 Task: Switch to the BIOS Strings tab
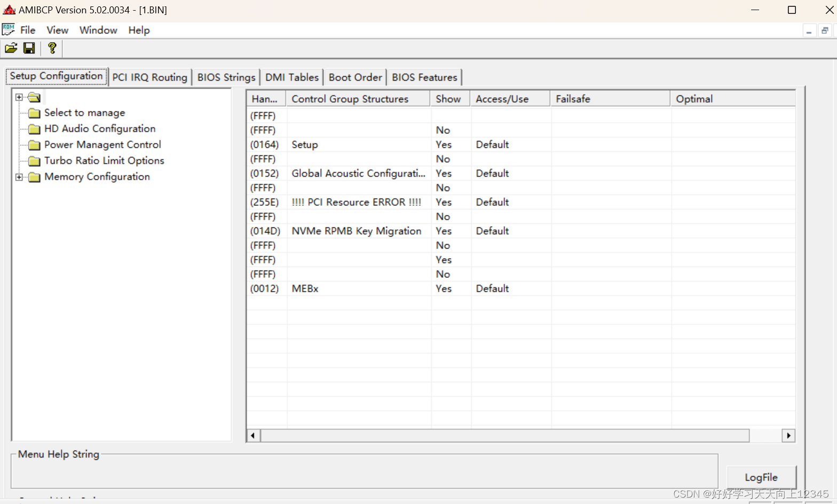click(226, 77)
